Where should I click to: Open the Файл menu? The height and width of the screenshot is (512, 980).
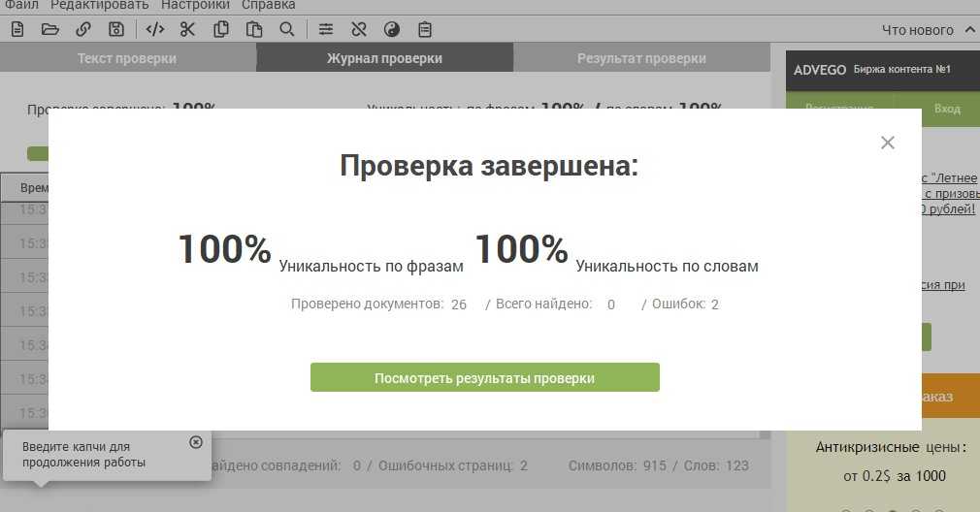pos(21,5)
